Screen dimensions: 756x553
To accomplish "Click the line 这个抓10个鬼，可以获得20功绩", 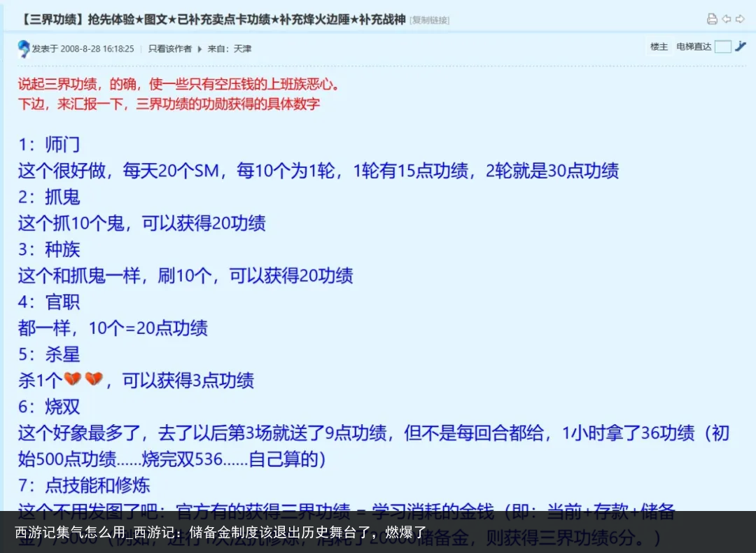I will click(141, 223).
